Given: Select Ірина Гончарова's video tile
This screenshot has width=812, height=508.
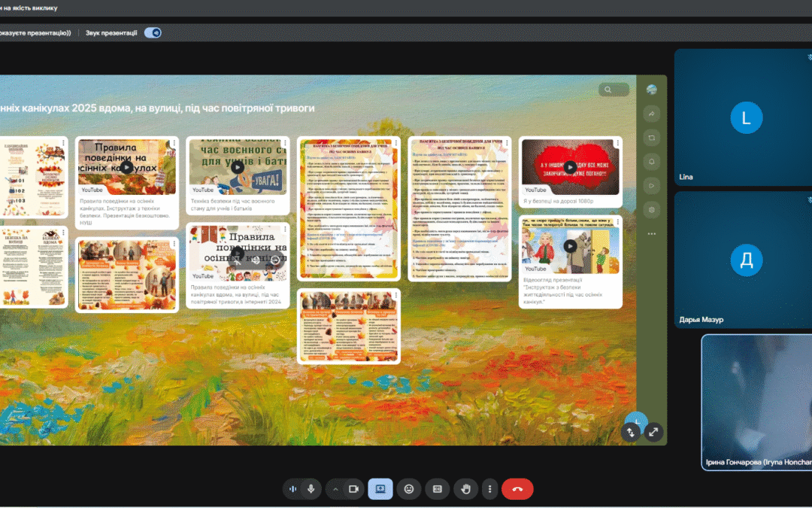Looking at the screenshot, I should [756, 402].
